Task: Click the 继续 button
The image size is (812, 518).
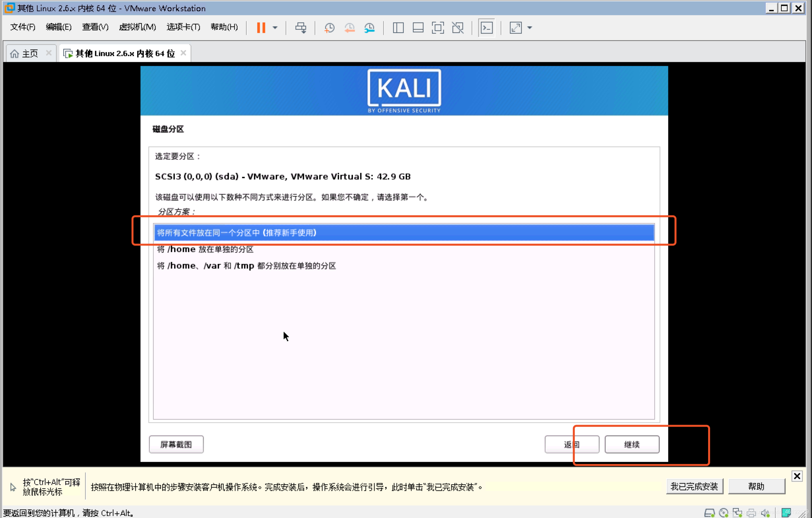Action: (632, 444)
